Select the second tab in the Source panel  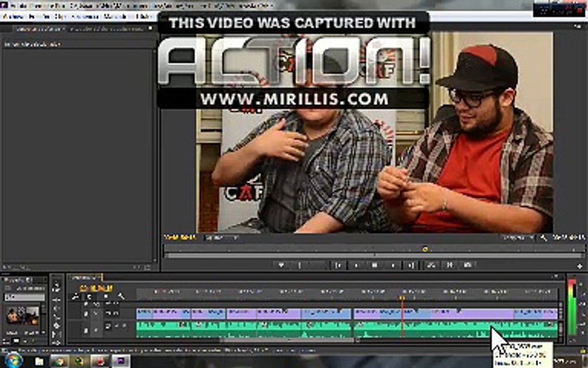coord(107,29)
